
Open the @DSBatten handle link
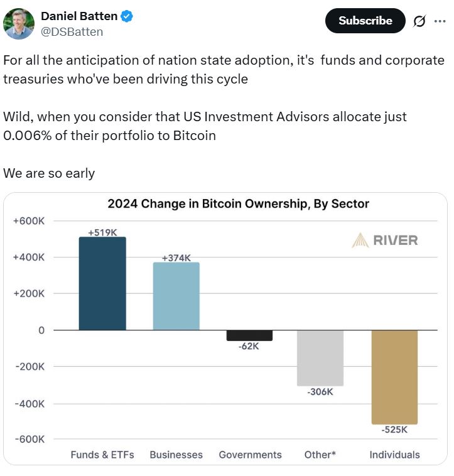coord(72,31)
